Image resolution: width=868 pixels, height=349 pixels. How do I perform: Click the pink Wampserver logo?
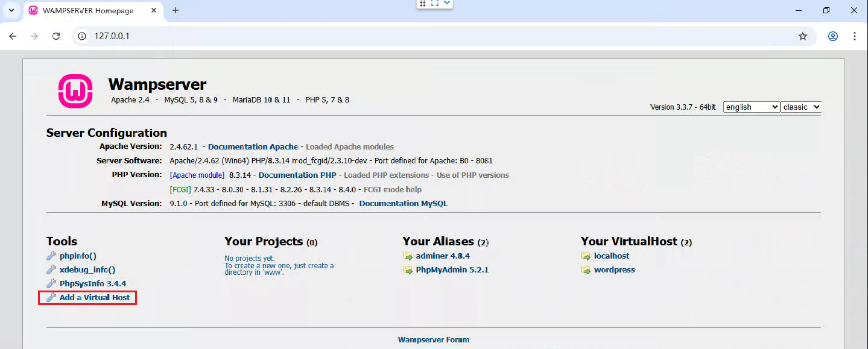coord(75,91)
